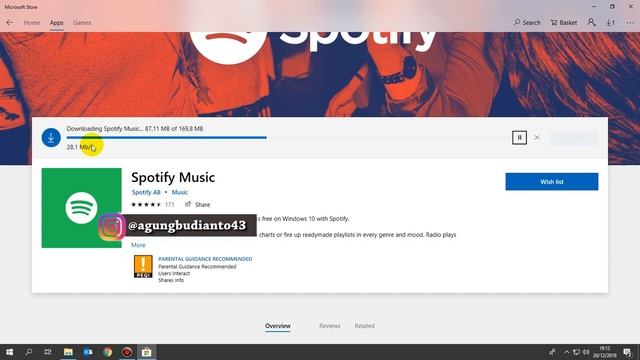Open Outlook from taskbar
This screenshot has height=360, width=640.
click(88, 352)
